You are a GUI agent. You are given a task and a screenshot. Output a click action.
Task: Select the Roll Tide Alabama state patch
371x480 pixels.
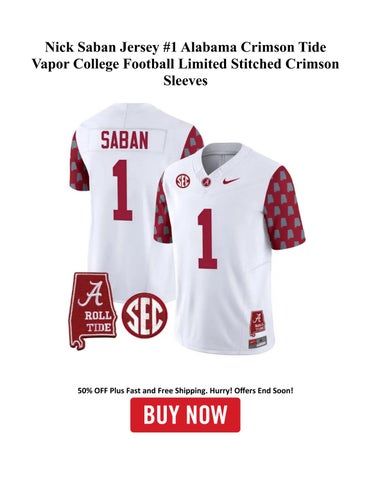[x=93, y=311]
